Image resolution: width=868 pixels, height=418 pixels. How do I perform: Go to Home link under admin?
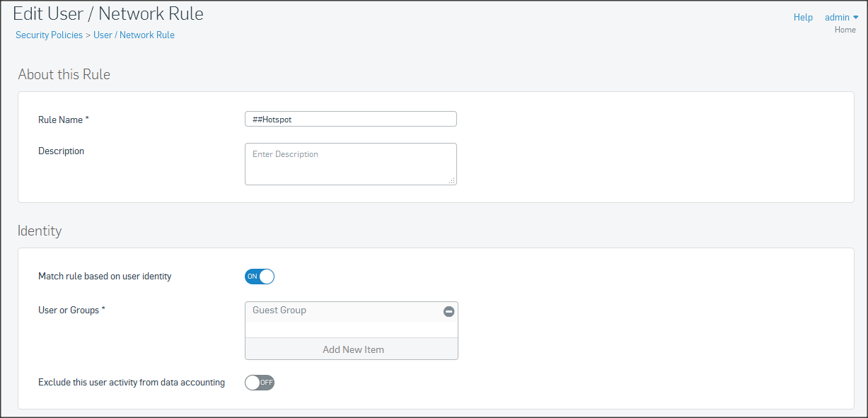coord(845,30)
